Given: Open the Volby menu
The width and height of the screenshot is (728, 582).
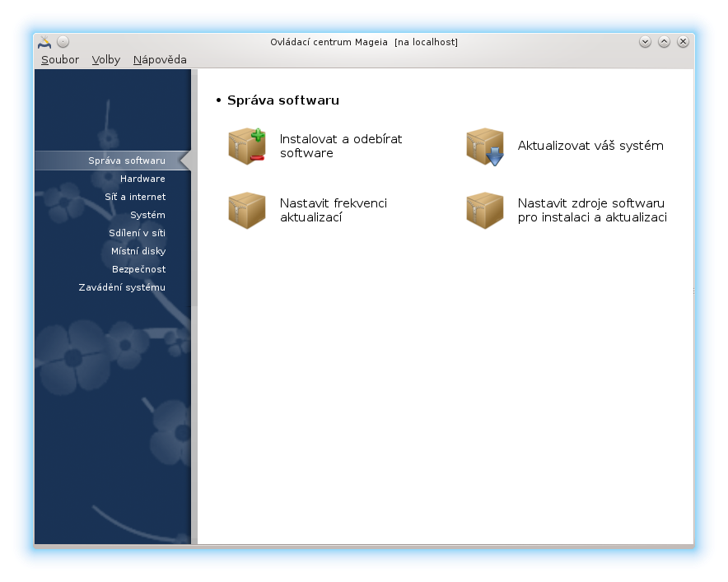Looking at the screenshot, I should coord(106,60).
